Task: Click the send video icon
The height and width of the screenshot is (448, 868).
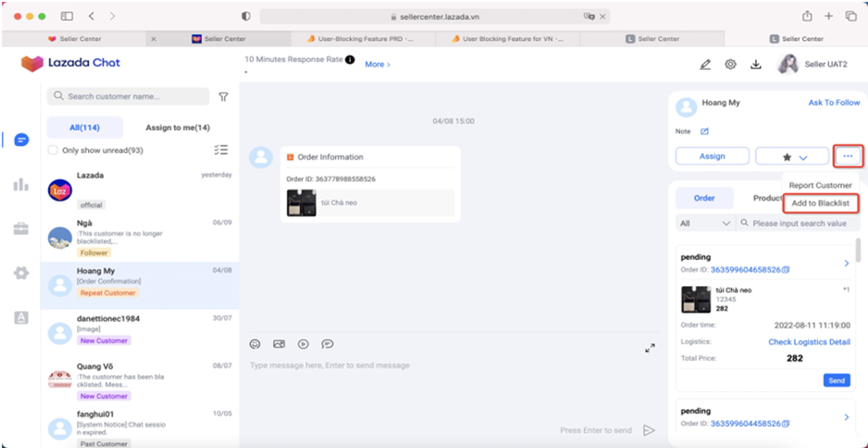Action: 304,344
